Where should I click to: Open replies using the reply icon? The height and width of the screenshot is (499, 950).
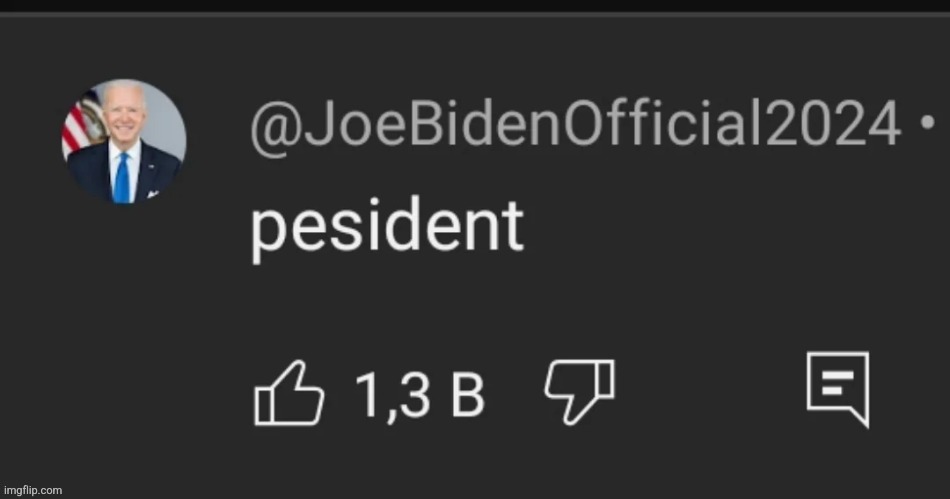(x=837, y=387)
